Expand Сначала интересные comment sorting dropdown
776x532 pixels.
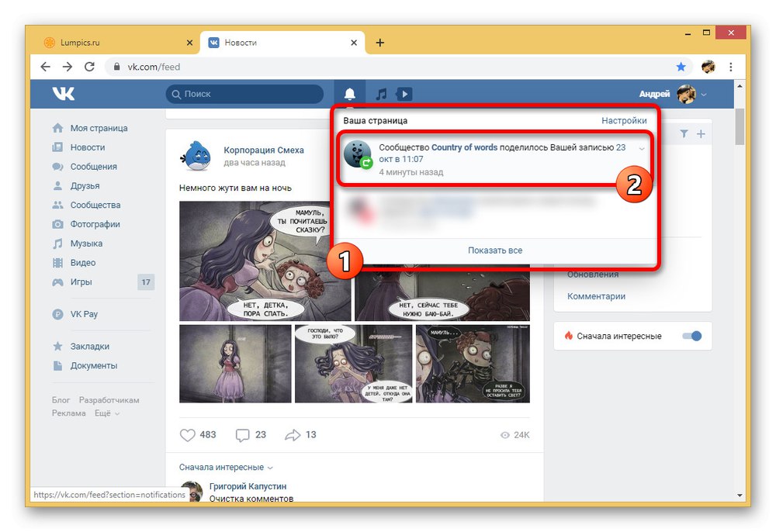226,467
